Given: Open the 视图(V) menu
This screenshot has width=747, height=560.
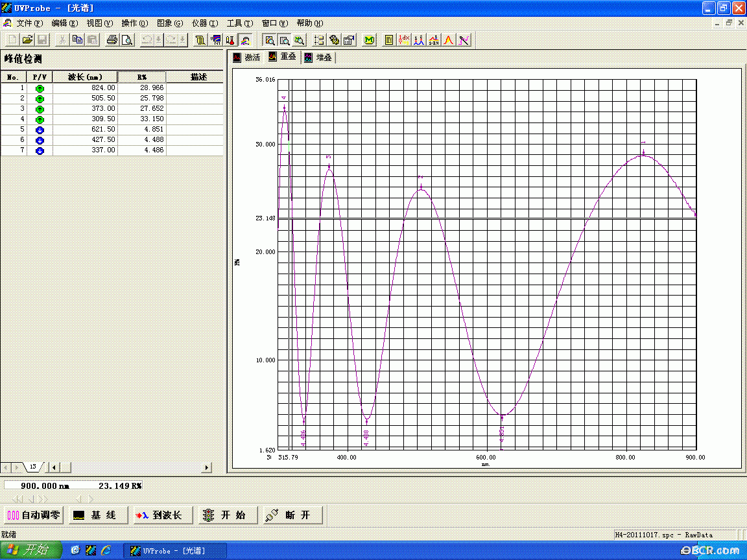Looking at the screenshot, I should (x=100, y=23).
